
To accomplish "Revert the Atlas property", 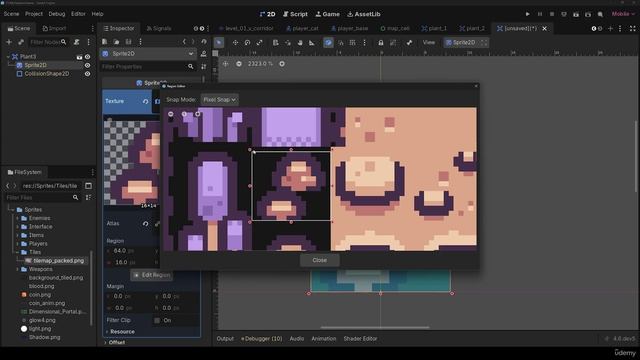I will click(145, 224).
